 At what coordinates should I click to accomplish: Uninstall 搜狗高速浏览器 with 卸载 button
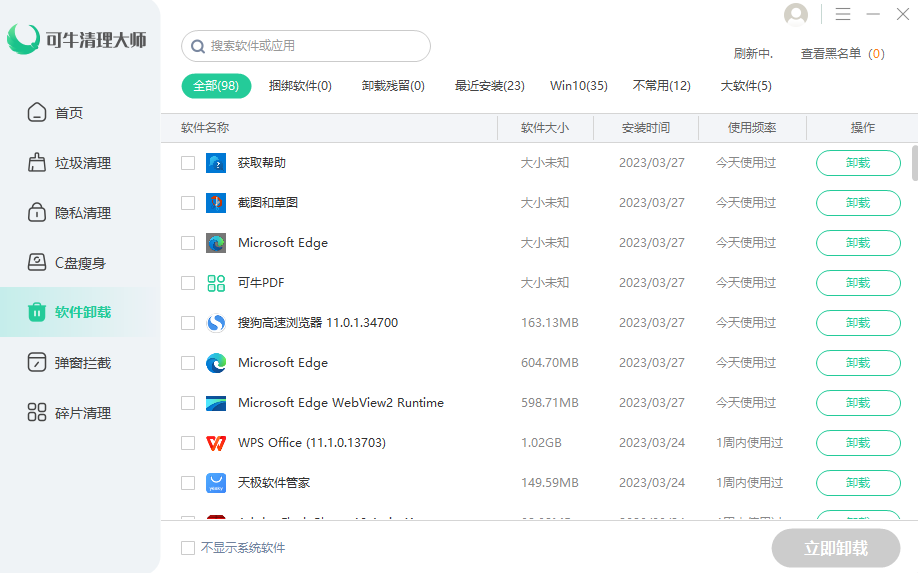pos(858,323)
